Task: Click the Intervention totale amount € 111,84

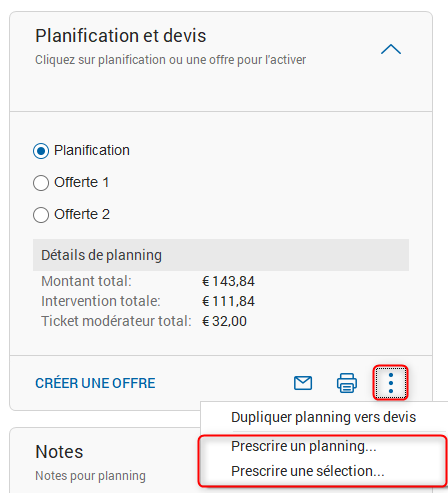Action: pos(228,301)
